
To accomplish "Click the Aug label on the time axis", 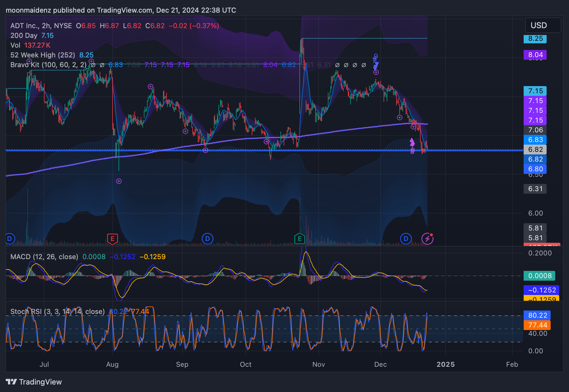I will click(112, 364).
